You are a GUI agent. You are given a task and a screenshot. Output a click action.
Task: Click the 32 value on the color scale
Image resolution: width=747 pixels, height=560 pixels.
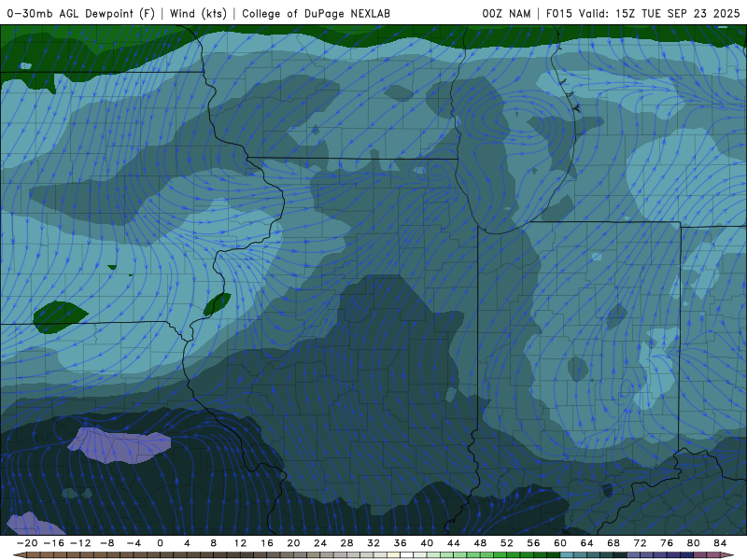point(373,543)
